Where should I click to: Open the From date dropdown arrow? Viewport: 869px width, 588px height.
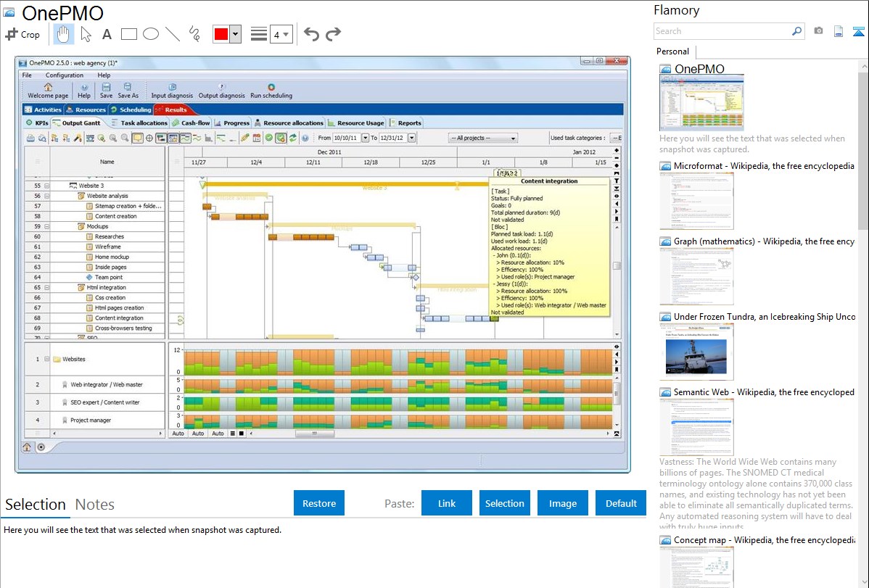[x=365, y=138]
